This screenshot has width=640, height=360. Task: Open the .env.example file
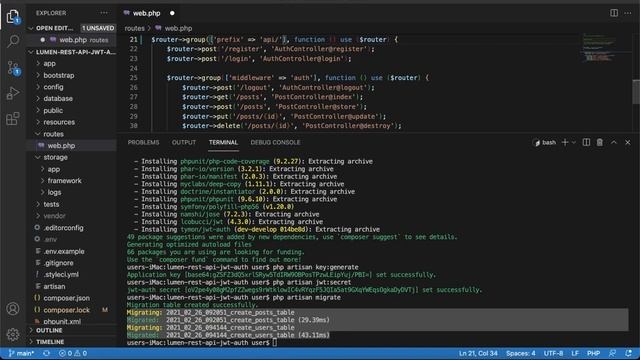click(64, 251)
